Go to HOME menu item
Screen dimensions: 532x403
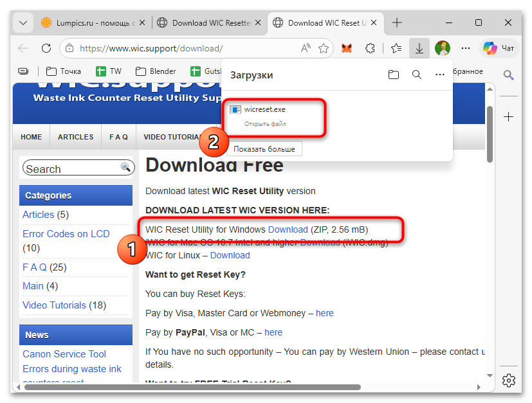coord(32,137)
